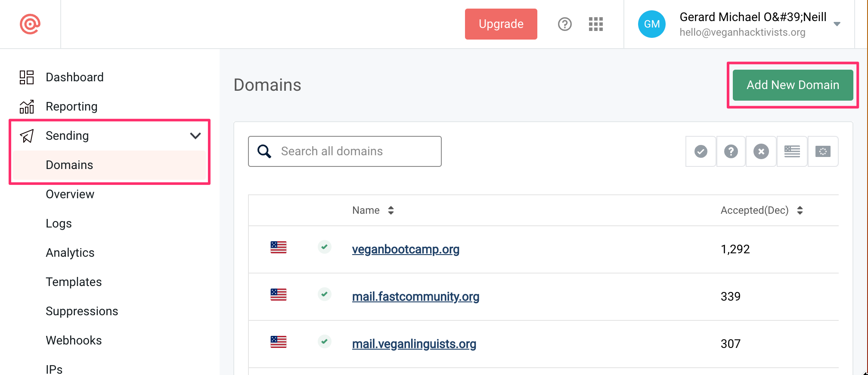Sort table by the Name column arrows
The image size is (868, 375).
[x=391, y=210]
